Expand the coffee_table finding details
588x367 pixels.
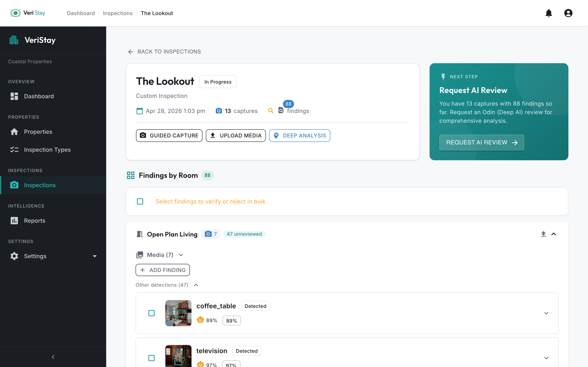point(546,313)
